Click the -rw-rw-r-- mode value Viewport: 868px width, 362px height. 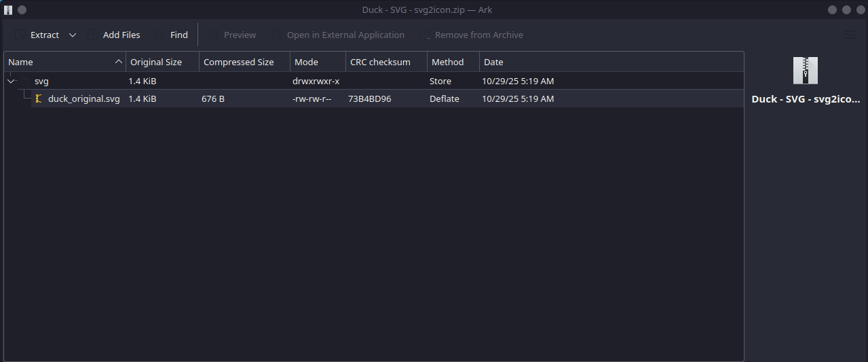pyautogui.click(x=312, y=98)
